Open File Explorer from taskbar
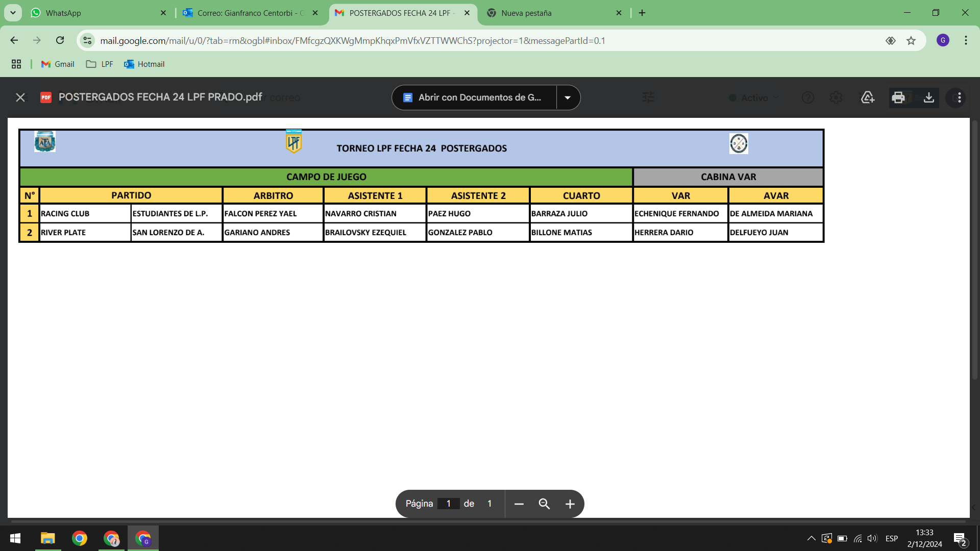980x551 pixels. (48, 538)
